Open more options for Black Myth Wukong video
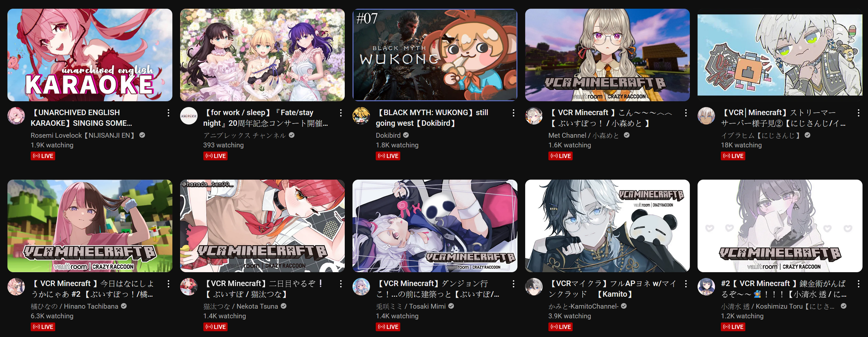The width and height of the screenshot is (868, 337). tap(513, 113)
